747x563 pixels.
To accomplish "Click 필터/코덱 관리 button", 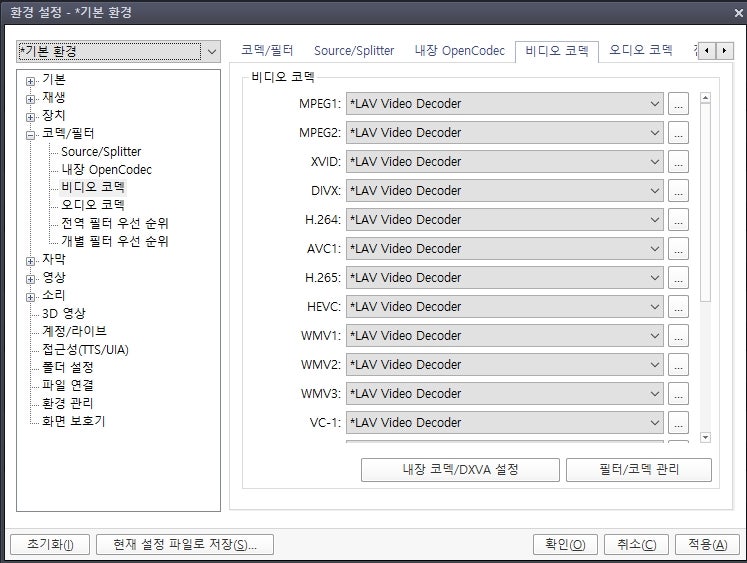I will tap(639, 470).
